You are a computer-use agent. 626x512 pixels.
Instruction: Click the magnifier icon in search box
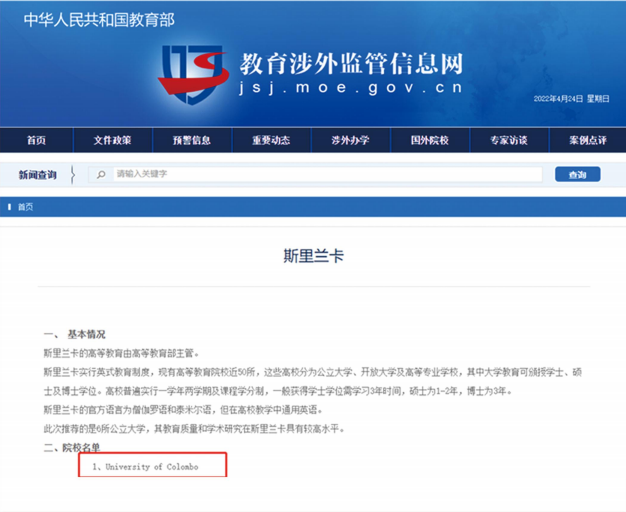(101, 175)
